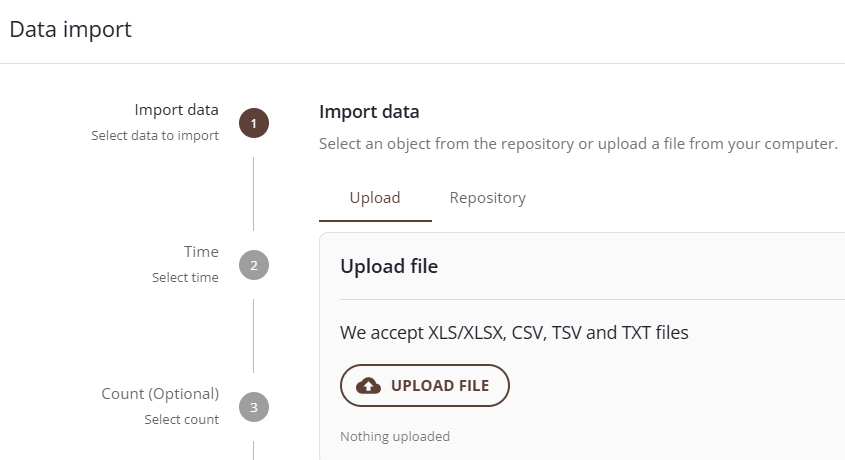Viewport: 845px width, 460px height.
Task: Click the 'Select count' step subtitle
Action: 181,420
